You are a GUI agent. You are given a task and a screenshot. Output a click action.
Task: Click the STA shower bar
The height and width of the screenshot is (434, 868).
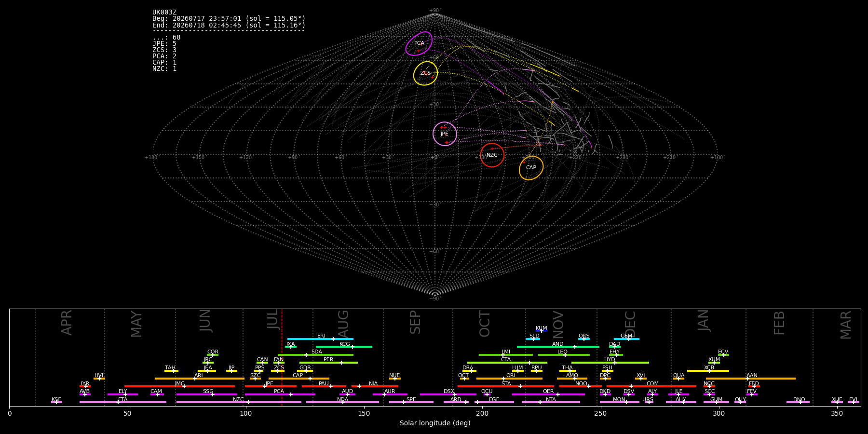(x=506, y=386)
